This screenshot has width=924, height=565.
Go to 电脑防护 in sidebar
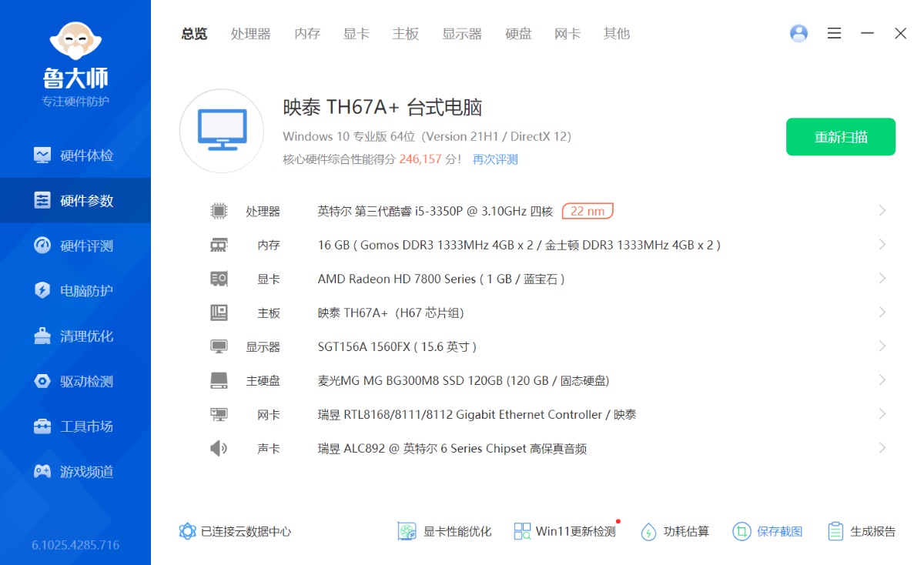click(x=75, y=291)
